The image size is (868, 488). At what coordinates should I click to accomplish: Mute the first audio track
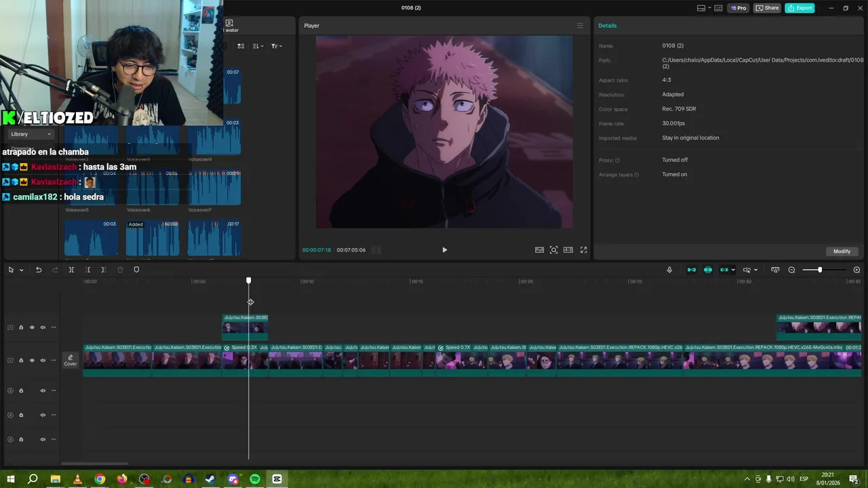click(43, 390)
